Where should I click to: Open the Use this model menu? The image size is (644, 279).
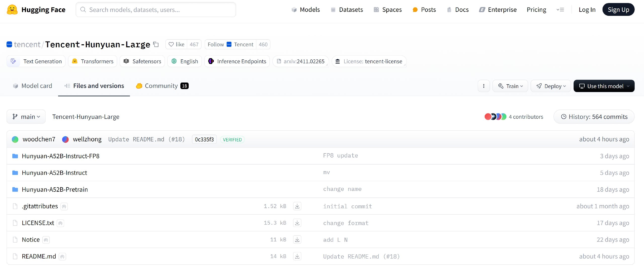(x=604, y=86)
